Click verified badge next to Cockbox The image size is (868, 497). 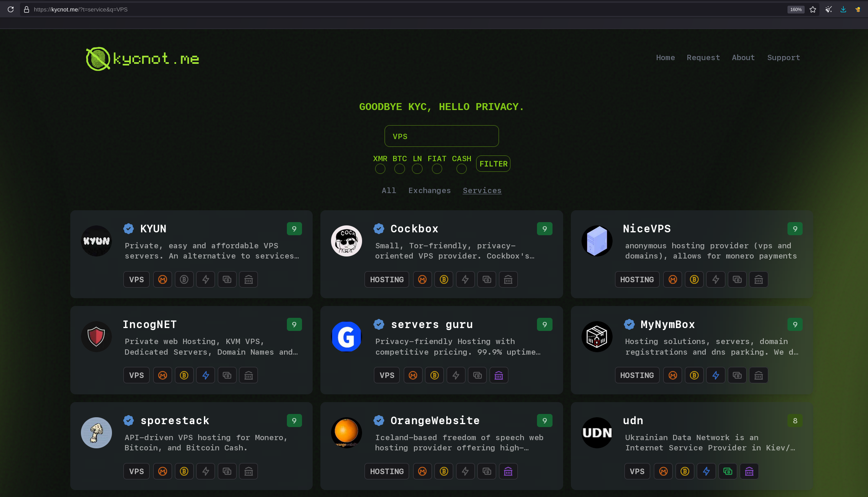click(x=379, y=229)
